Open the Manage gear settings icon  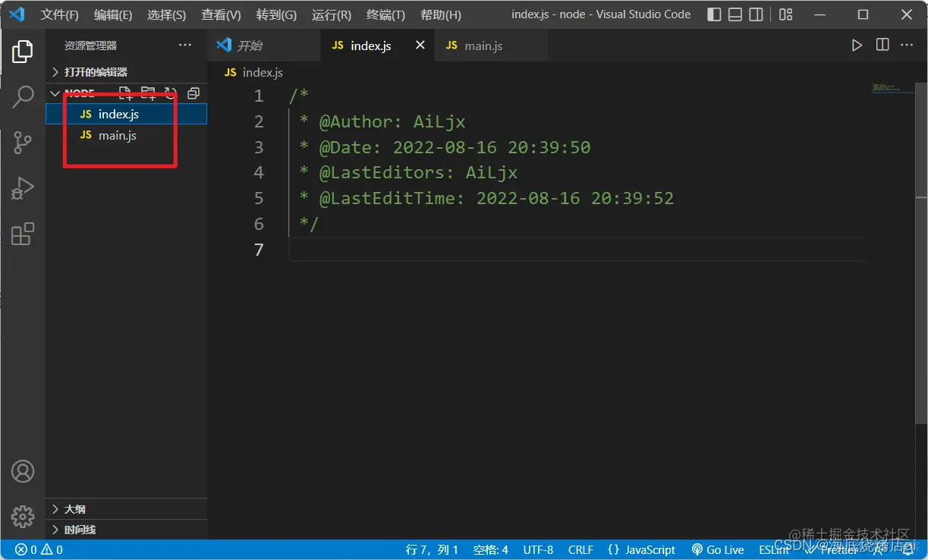tap(23, 517)
